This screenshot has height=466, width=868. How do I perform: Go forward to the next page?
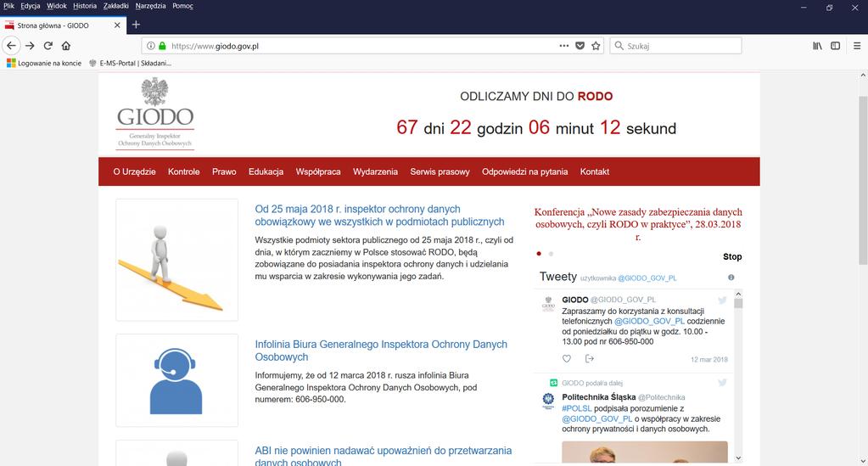(30, 46)
